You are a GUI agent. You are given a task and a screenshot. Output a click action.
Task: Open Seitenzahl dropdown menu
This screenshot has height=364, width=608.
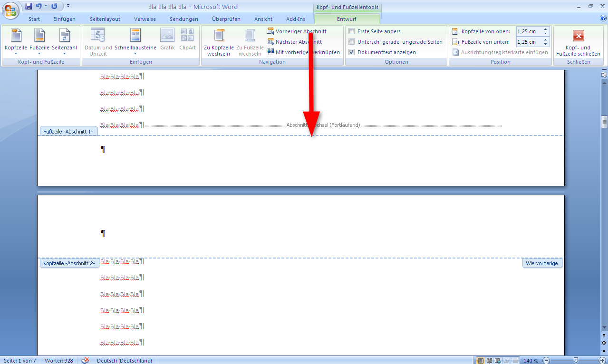64,42
